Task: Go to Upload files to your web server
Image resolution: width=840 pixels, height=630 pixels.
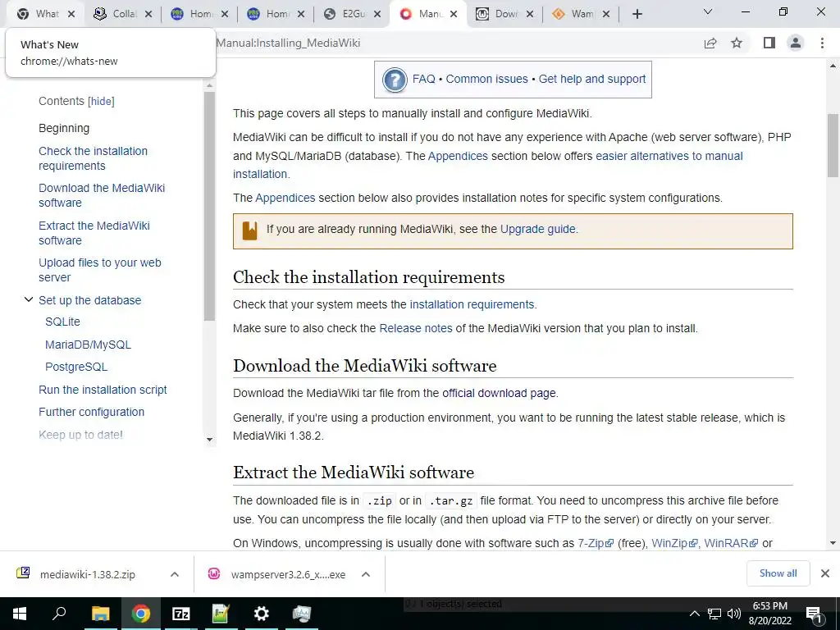Action: coord(99,270)
